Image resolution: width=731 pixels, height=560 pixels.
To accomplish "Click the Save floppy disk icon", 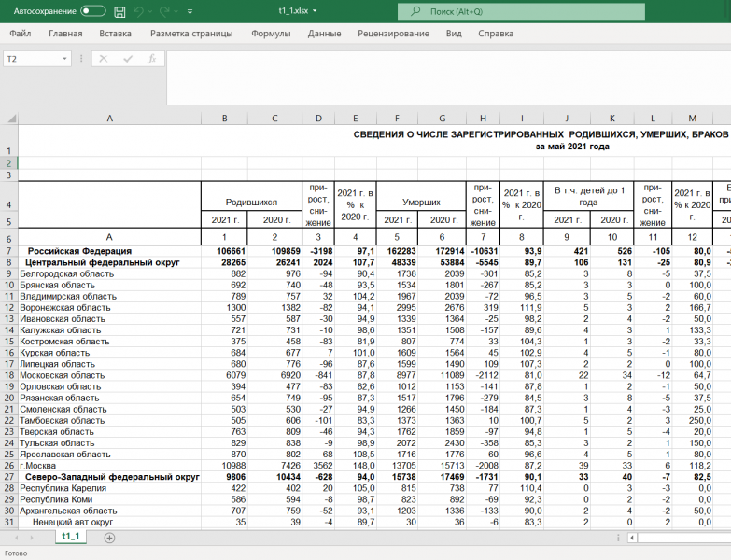I will click(119, 11).
